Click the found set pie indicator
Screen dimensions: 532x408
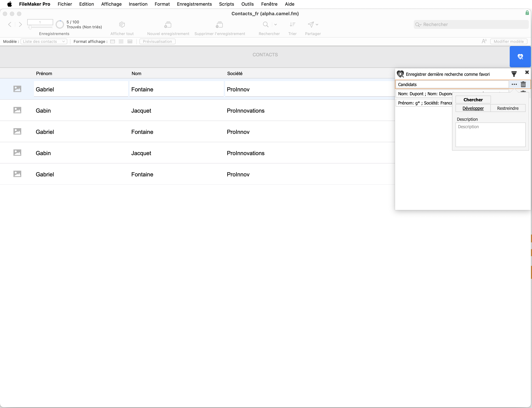[x=60, y=24]
